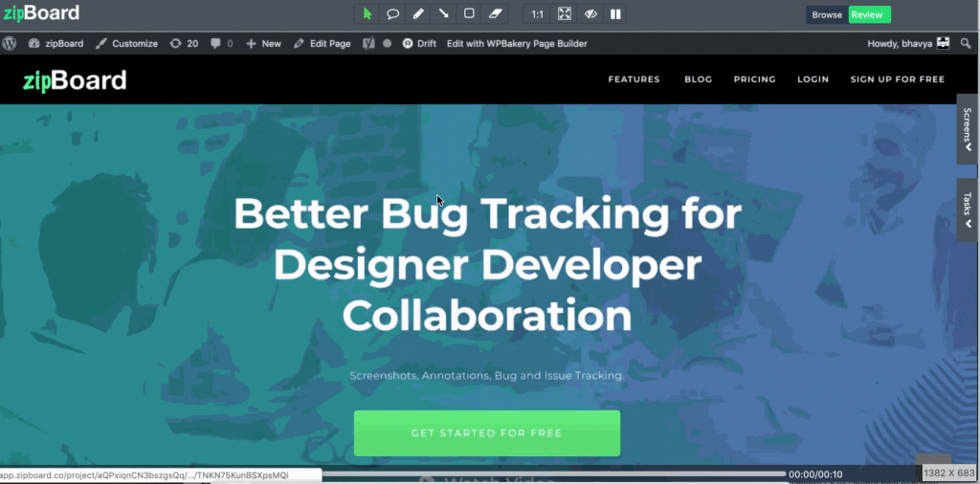Click SIGN UP FOR FREE nav link
This screenshot has width=980, height=484.
[898, 79]
